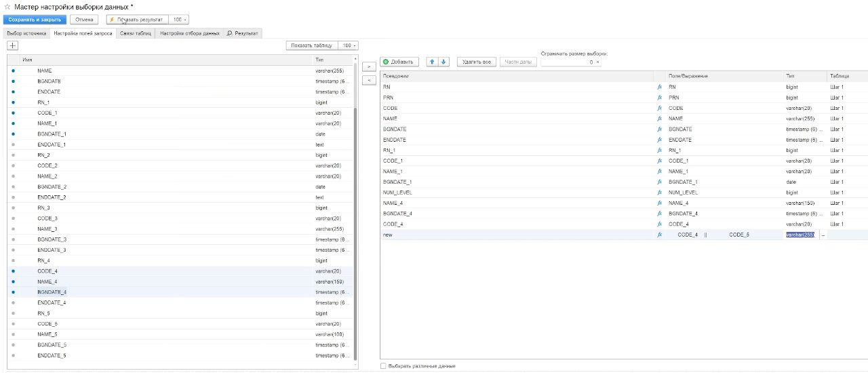This screenshot has width=868, height=373.
Task: Open the row count dropdown next to 'Показать результат'
Action: [x=180, y=20]
